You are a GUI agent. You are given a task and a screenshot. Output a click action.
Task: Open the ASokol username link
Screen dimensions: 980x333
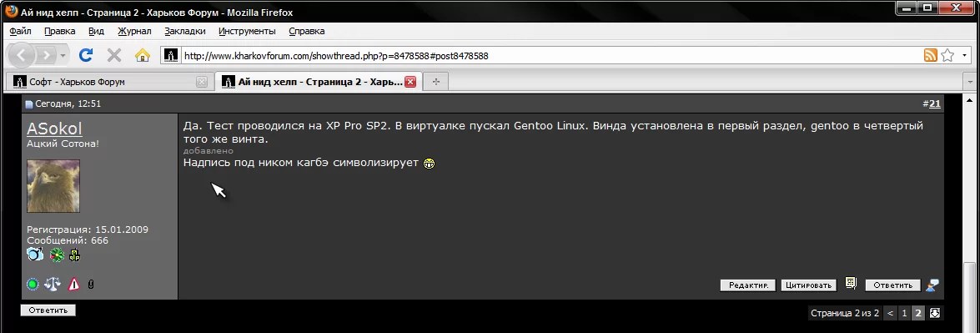click(x=54, y=129)
